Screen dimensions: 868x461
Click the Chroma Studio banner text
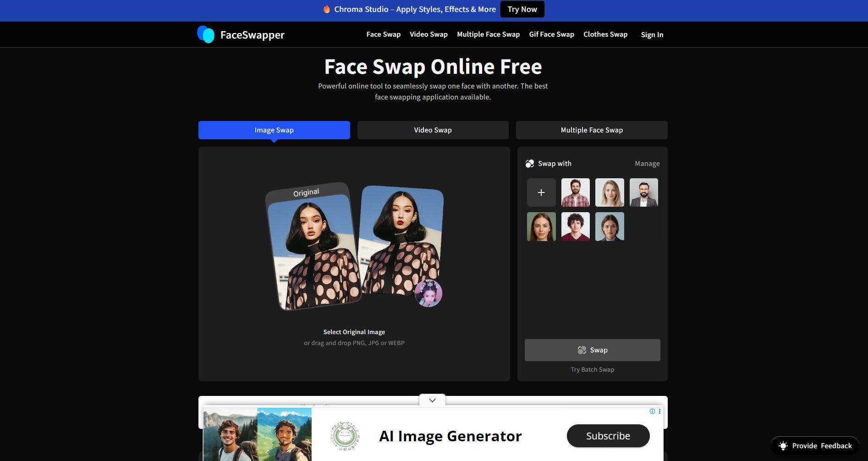pyautogui.click(x=415, y=9)
